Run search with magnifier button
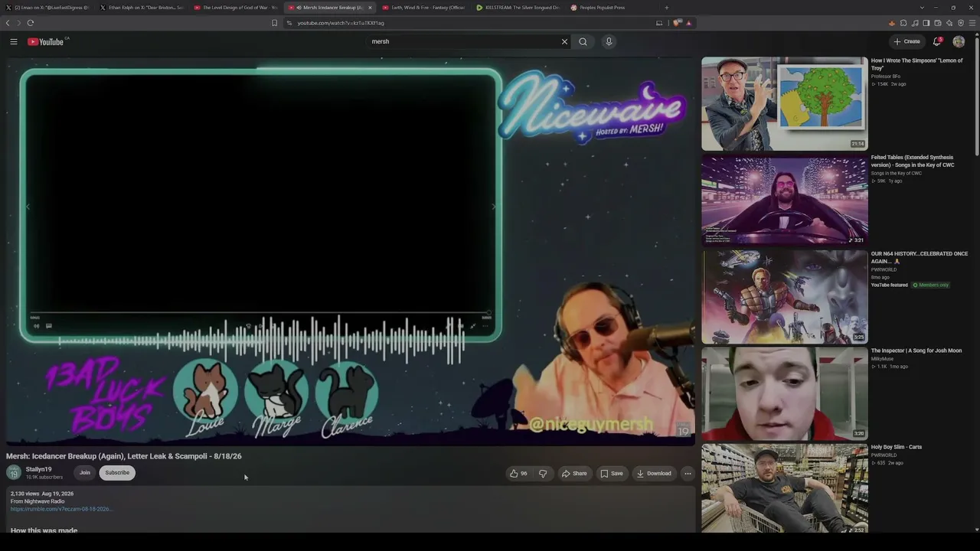Viewport: 980px width, 551px height. (583, 41)
